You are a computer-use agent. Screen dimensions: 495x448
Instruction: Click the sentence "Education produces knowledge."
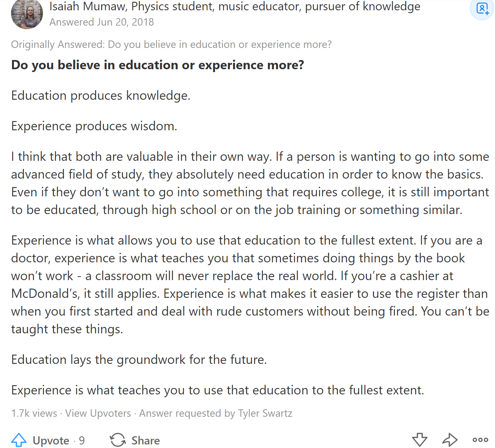coord(101,95)
